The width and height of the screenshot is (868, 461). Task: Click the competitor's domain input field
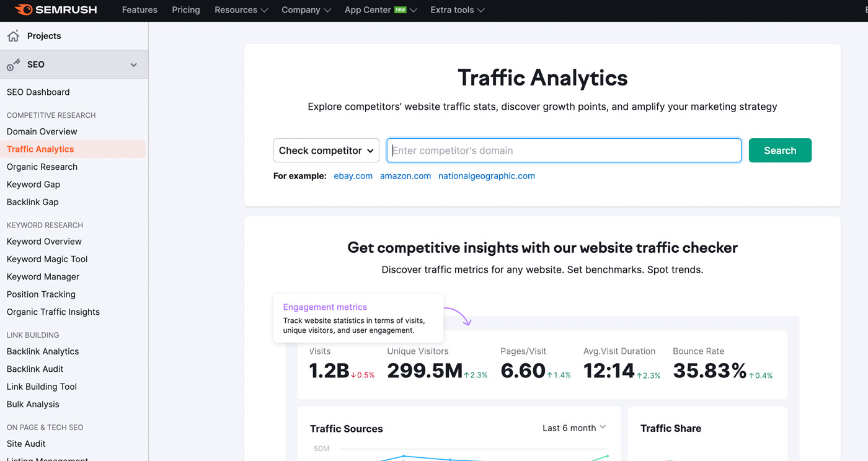[564, 151]
